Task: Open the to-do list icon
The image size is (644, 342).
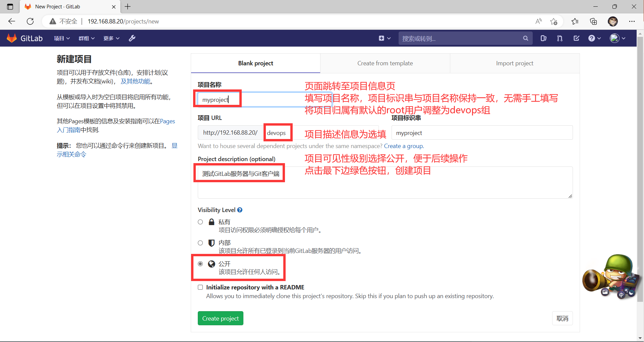Action: [x=576, y=38]
